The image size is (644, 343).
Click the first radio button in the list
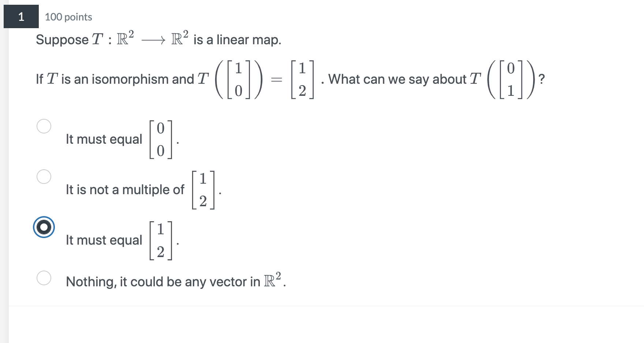[44, 126]
